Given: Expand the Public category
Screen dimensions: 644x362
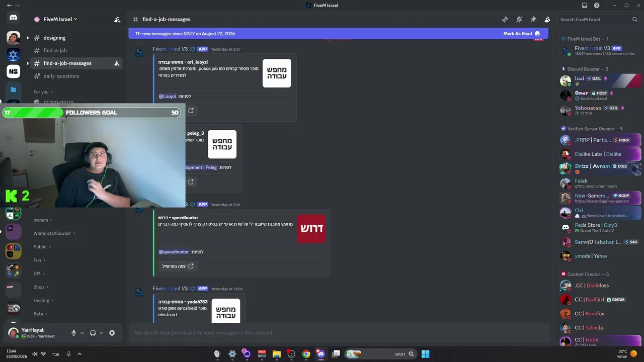Looking at the screenshot, I should (42, 247).
